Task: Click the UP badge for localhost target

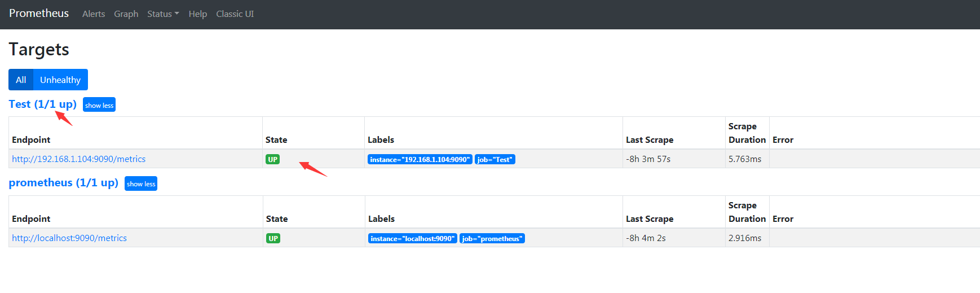Action: [x=273, y=239]
